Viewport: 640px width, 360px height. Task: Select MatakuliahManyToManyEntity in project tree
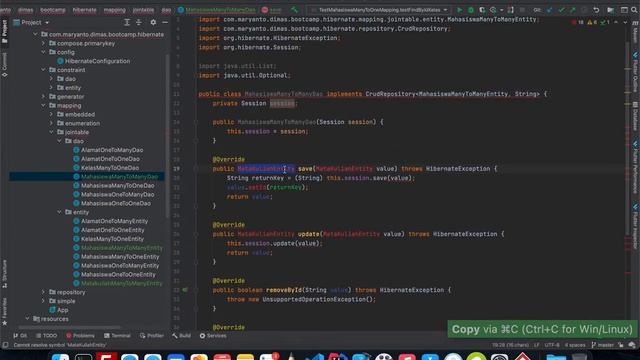click(x=118, y=283)
